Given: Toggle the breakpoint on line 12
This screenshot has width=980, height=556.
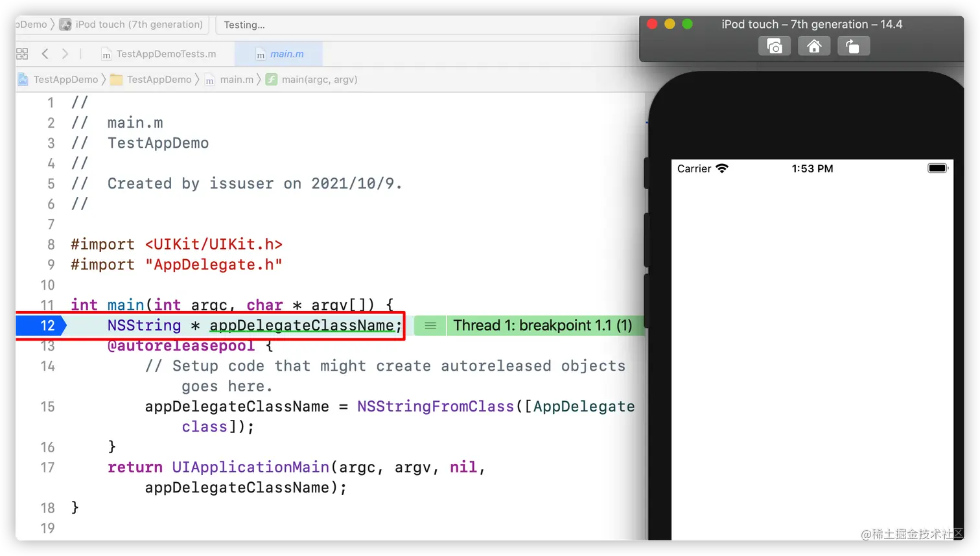Looking at the screenshot, I should tap(40, 325).
